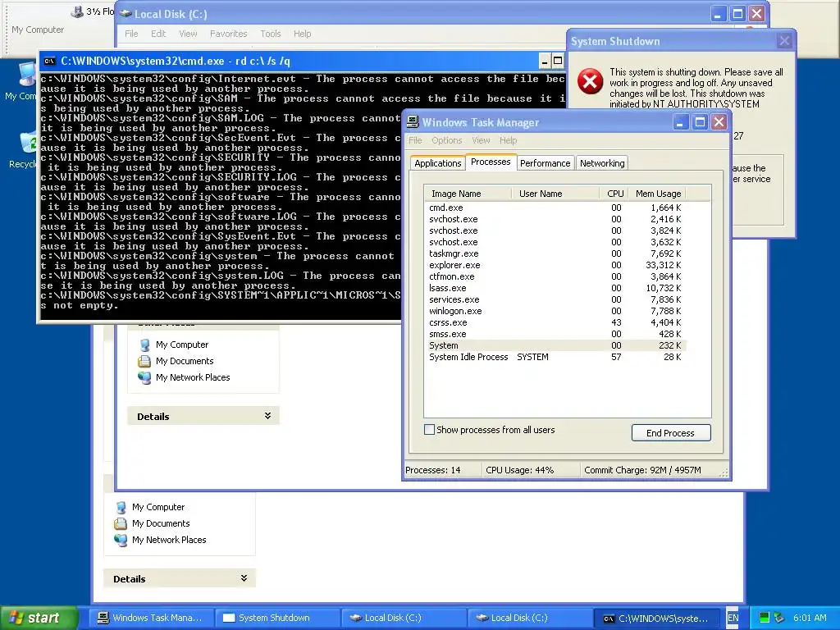Click My Documents folder icon in front Explorer pane
The height and width of the screenshot is (630, 840).
[144, 361]
